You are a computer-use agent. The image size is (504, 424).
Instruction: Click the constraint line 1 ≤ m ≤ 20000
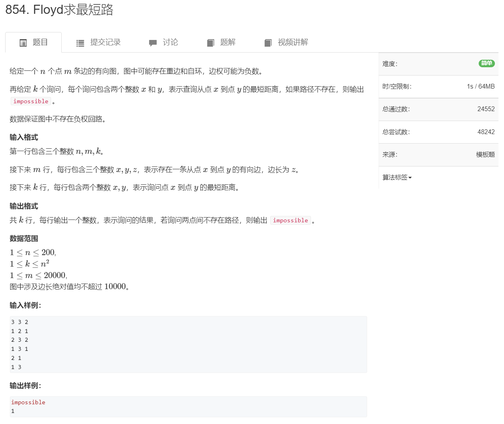(x=38, y=275)
